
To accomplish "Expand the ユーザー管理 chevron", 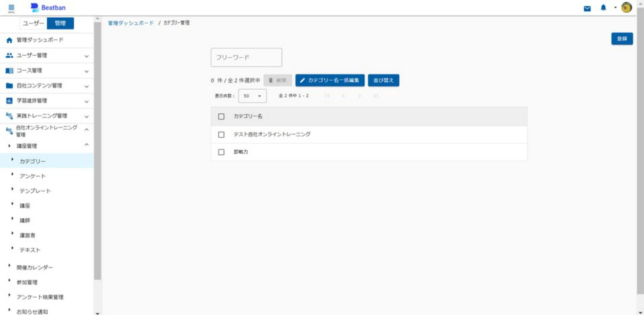I will click(x=86, y=56).
